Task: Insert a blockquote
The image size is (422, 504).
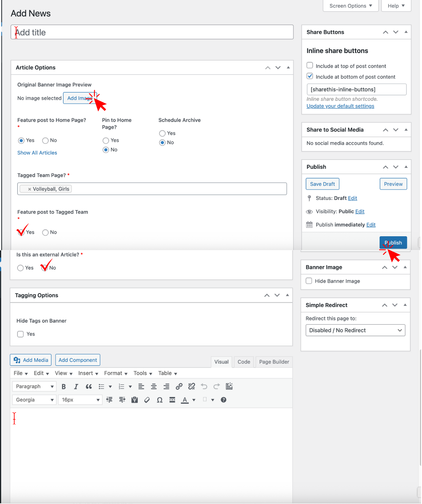Action: (89, 387)
